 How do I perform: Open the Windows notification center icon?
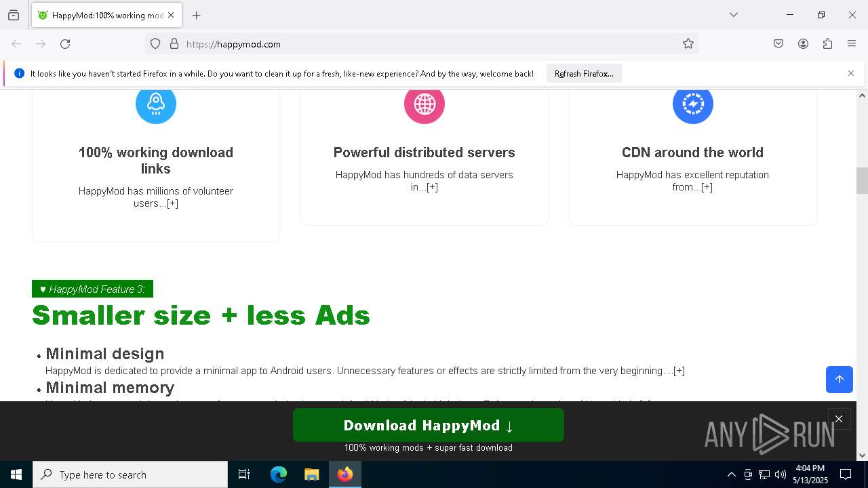coord(846,474)
